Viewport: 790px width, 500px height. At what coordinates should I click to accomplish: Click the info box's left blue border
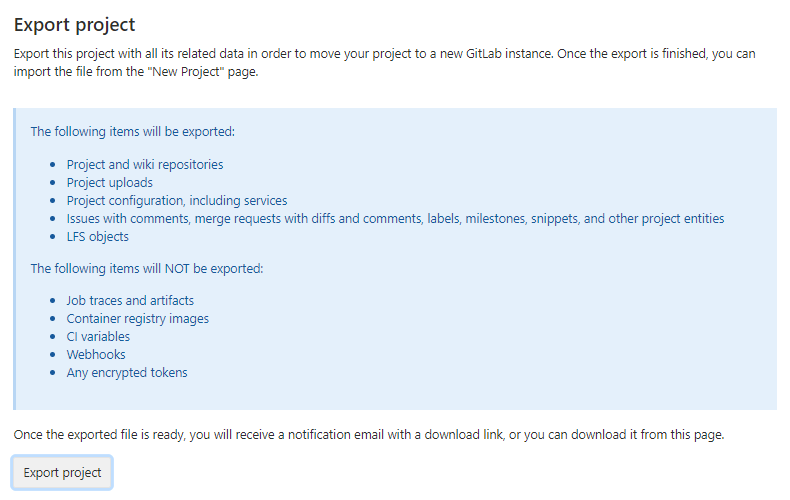(15, 259)
